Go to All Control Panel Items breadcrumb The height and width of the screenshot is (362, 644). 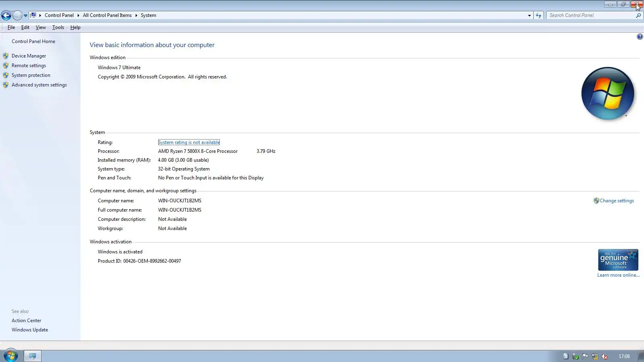(x=107, y=15)
